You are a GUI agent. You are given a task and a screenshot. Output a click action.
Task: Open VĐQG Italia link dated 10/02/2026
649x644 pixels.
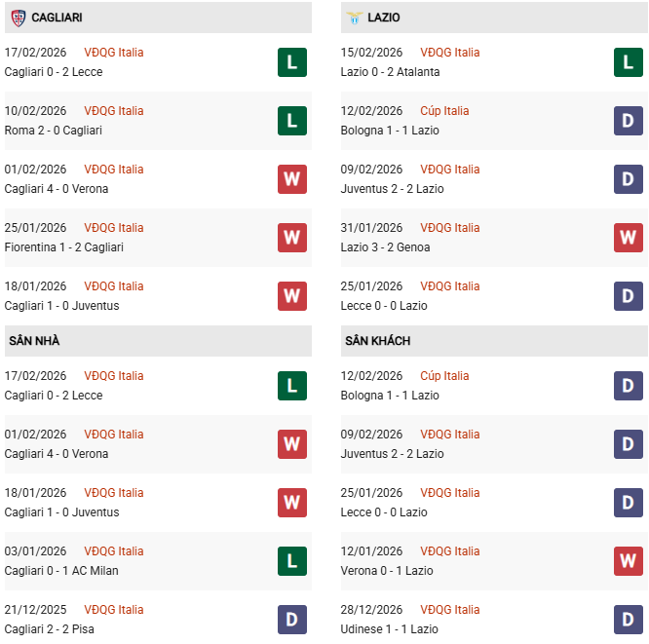(x=113, y=111)
